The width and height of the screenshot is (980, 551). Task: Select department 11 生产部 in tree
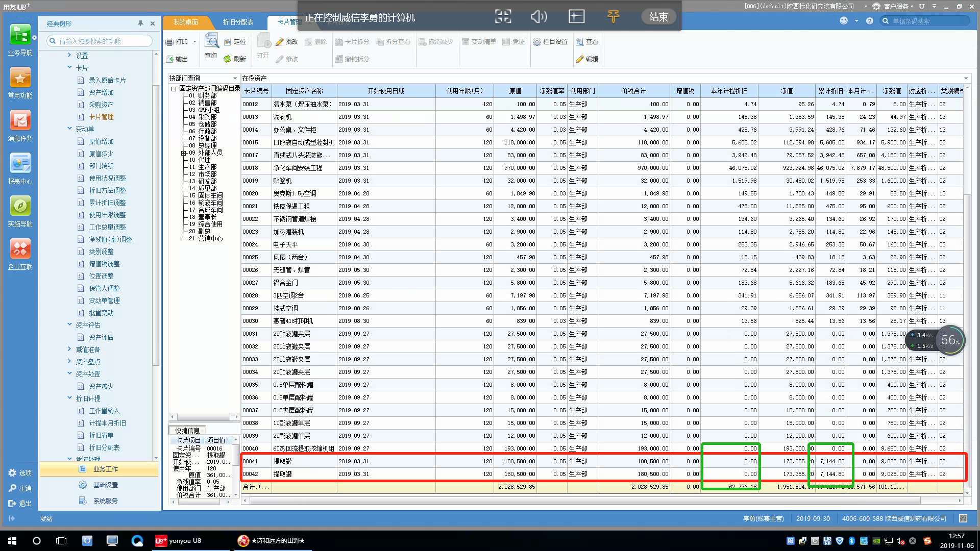pos(203,167)
